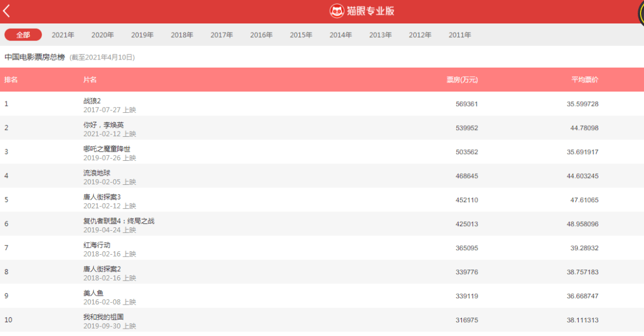Viewport: 644px width, 336px height.
Task: Click average price 47.61065
Action: point(584,200)
